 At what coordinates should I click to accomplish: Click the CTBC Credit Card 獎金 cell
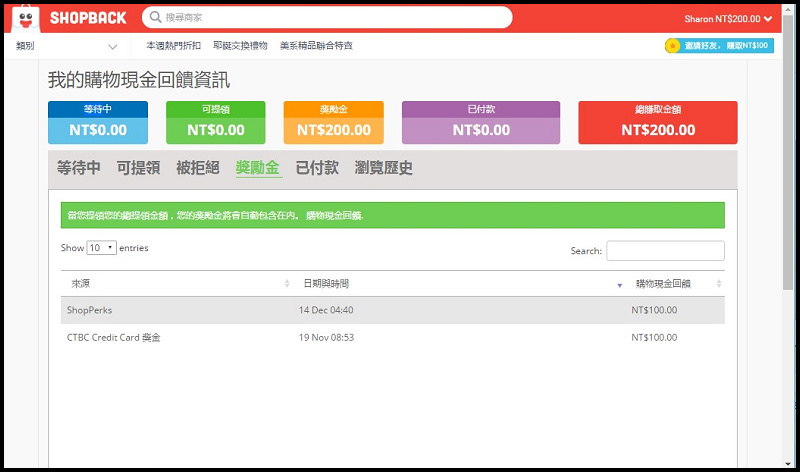pos(113,337)
